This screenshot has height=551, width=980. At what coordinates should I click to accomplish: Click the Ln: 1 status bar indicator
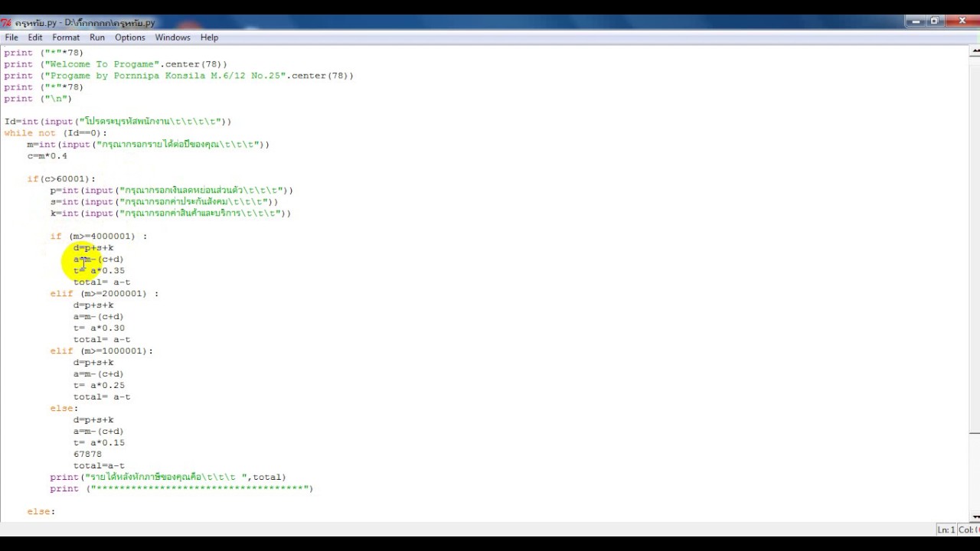pyautogui.click(x=946, y=530)
